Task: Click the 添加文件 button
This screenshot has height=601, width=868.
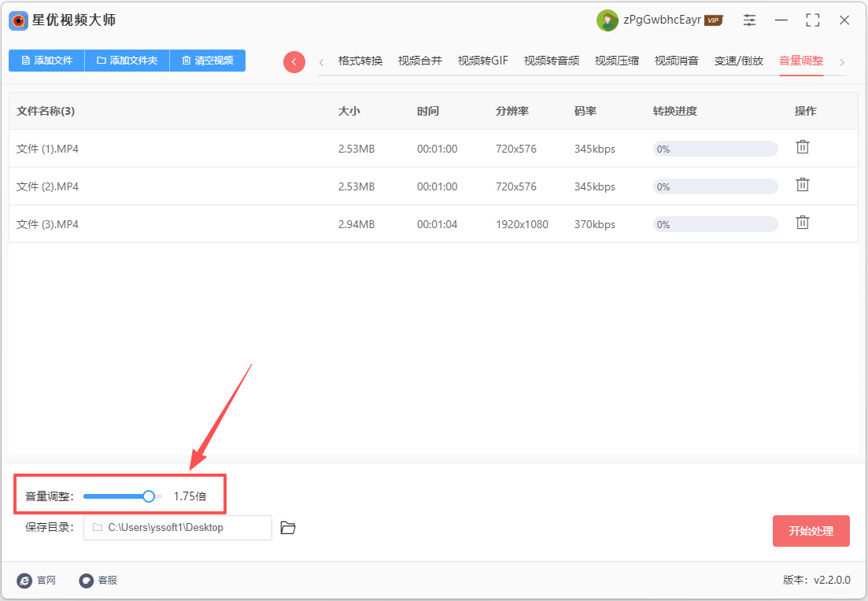Action: click(x=46, y=61)
